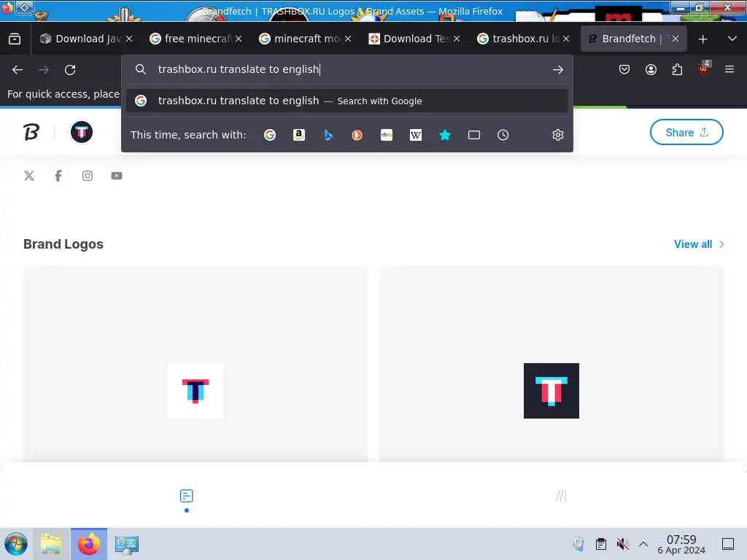
Task: Open a new tab with plus button
Action: coord(703,39)
